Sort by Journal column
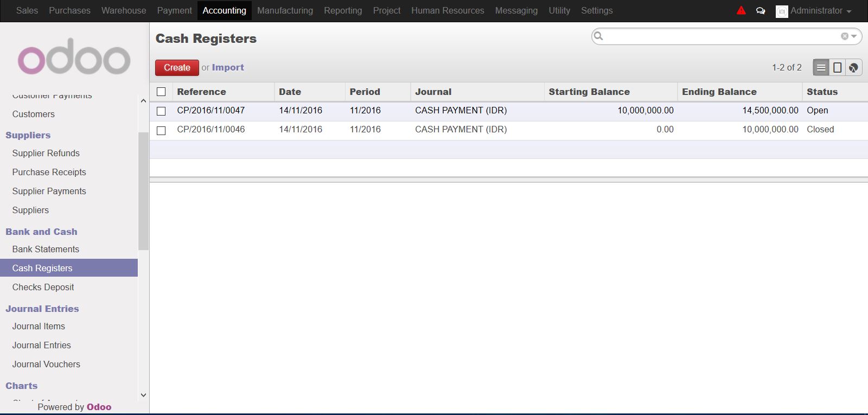The image size is (868, 415). point(477,92)
